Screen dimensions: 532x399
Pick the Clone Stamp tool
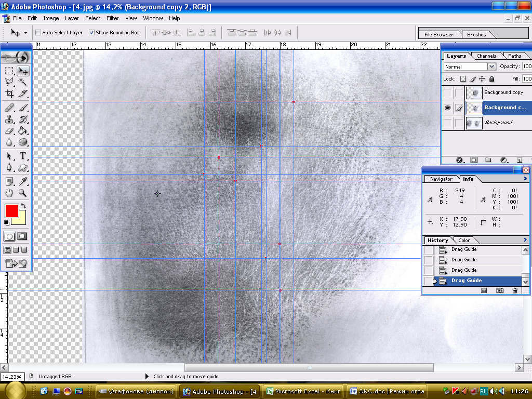(9, 119)
